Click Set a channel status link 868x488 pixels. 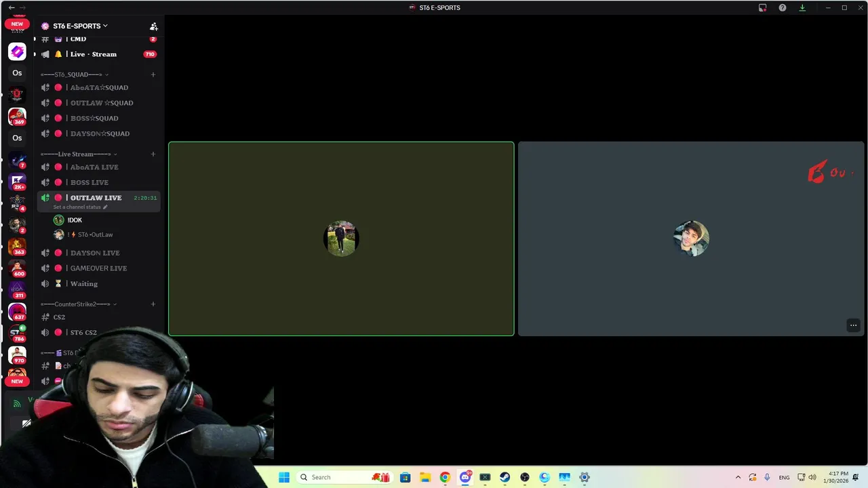pos(80,207)
